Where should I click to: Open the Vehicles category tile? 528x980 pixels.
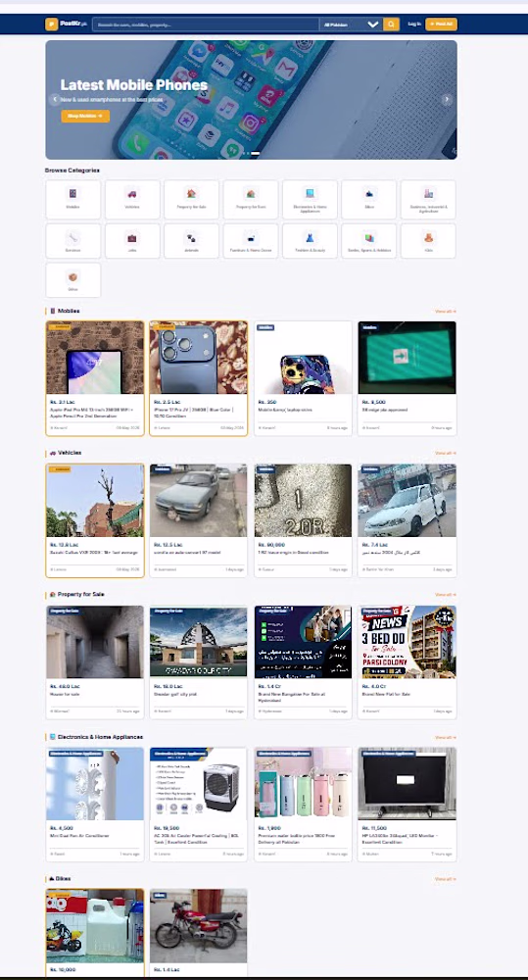(132, 199)
